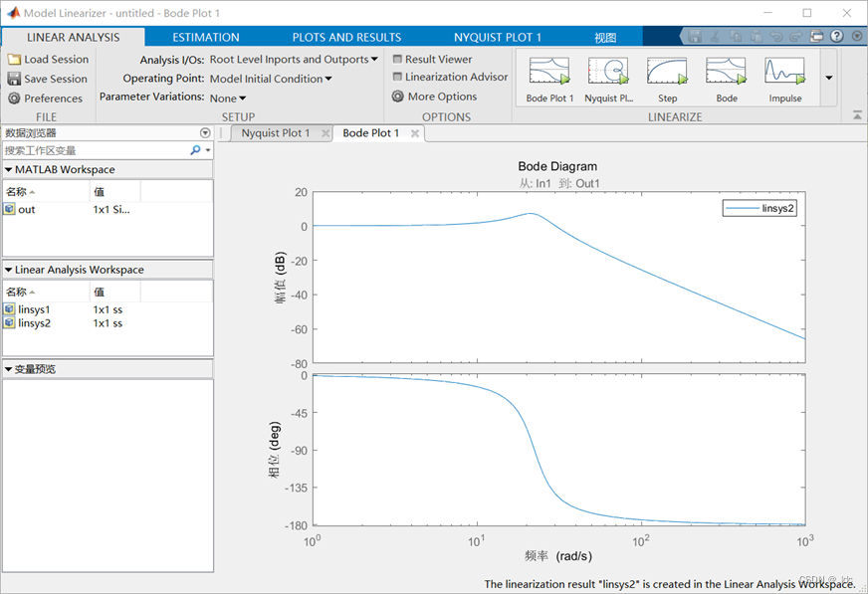Enable the Linearization Advisor checkbox

click(397, 77)
